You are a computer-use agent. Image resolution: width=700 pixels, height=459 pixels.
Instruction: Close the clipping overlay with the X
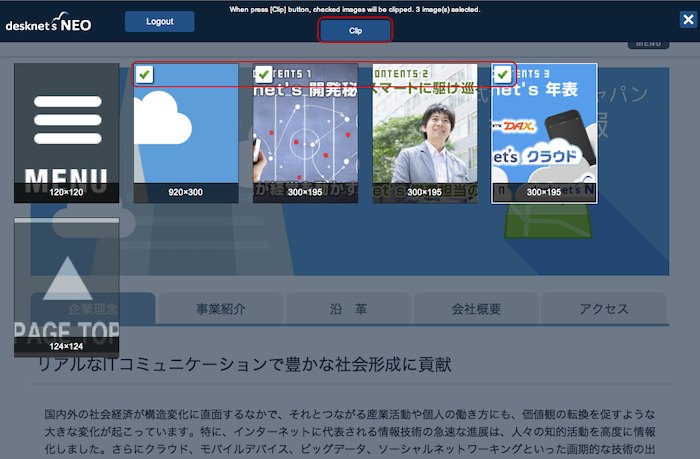click(688, 20)
